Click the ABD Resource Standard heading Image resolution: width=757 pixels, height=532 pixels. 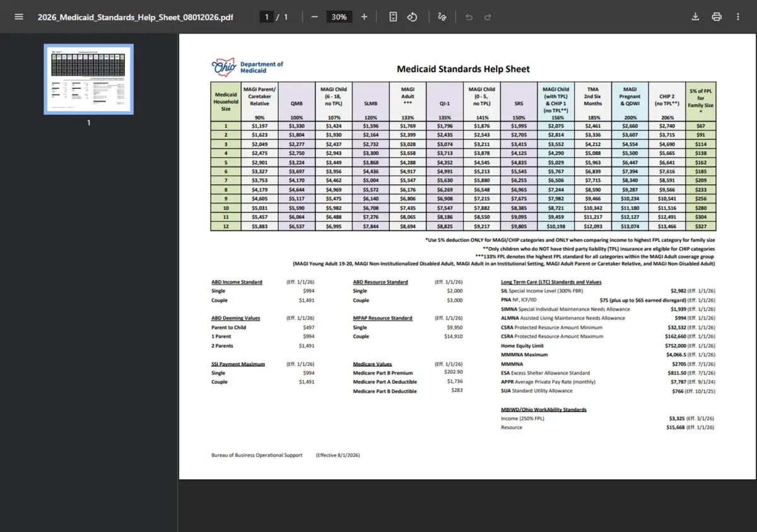click(380, 282)
